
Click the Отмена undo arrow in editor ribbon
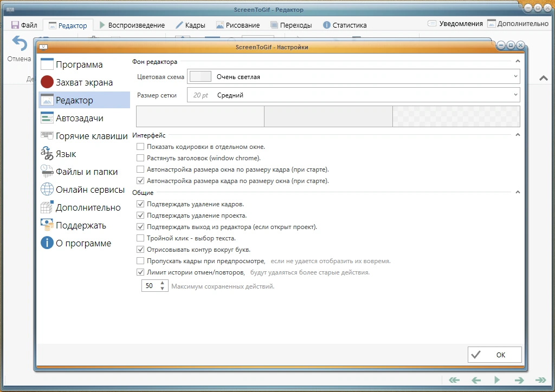click(20, 44)
